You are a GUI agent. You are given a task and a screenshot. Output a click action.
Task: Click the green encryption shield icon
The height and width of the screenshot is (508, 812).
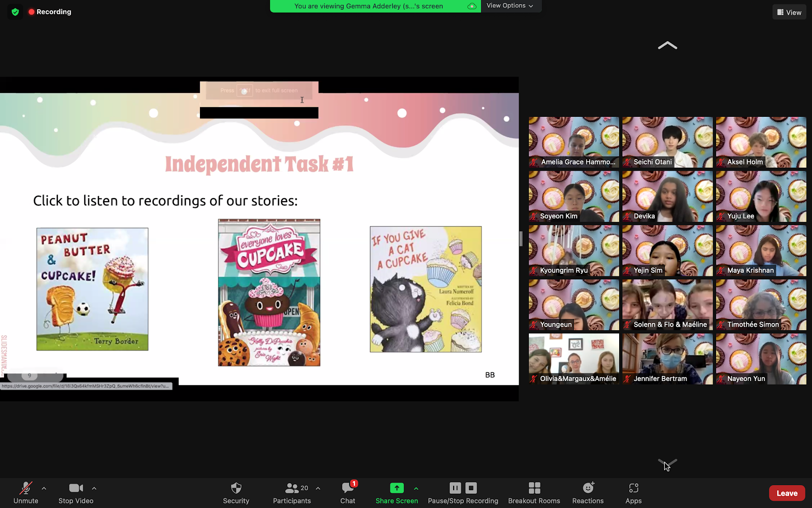tap(15, 12)
